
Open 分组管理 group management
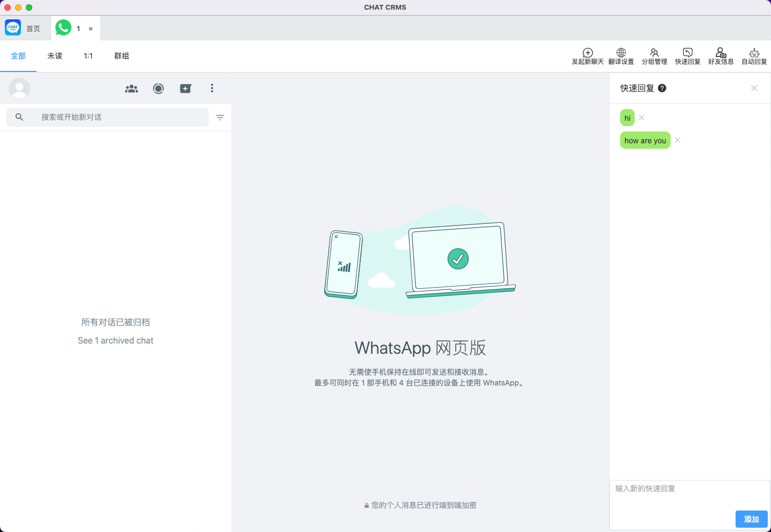(654, 56)
